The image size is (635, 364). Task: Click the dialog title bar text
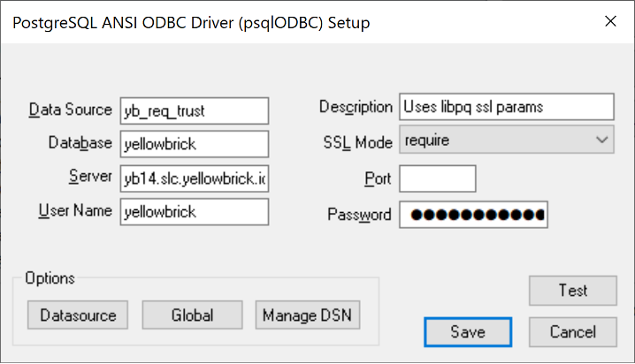tap(190, 23)
